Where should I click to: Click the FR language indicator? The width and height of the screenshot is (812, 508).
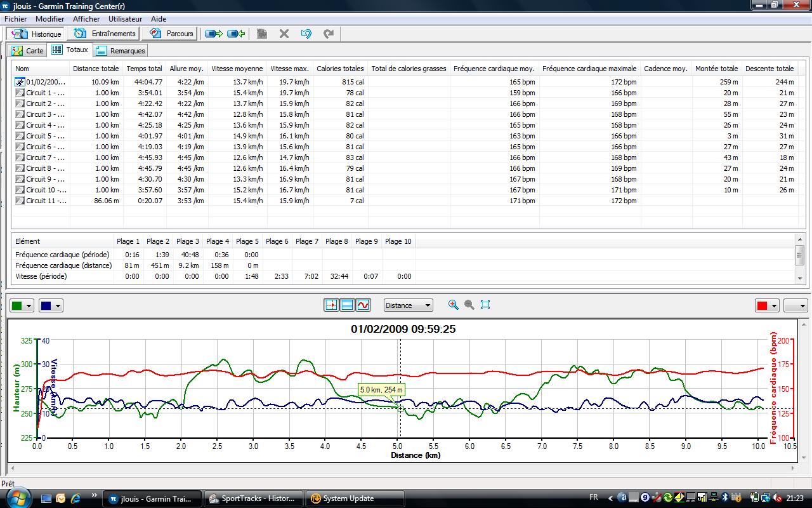pyautogui.click(x=594, y=498)
